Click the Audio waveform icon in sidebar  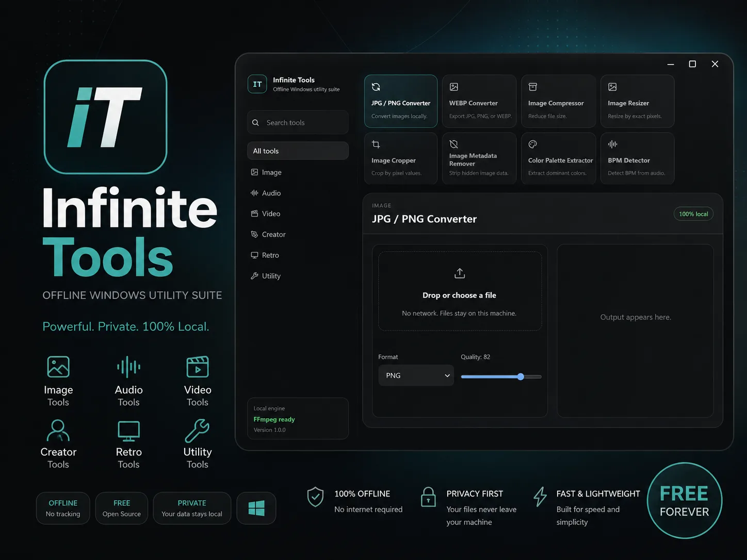(254, 193)
